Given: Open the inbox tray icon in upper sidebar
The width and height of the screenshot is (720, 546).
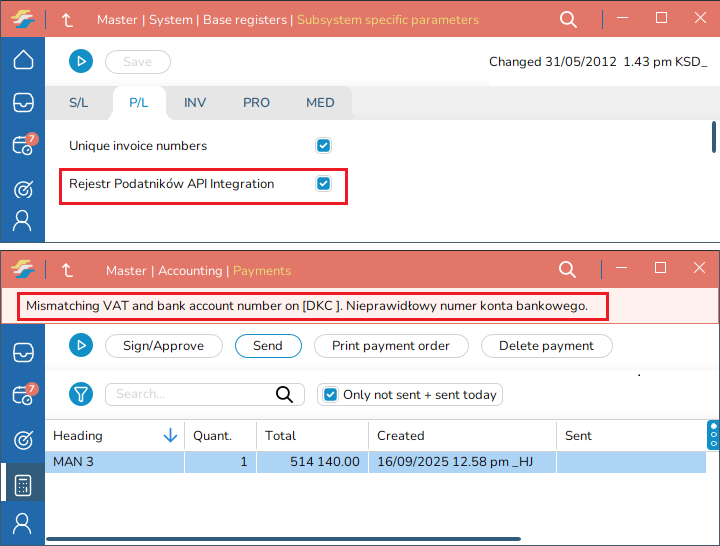Looking at the screenshot, I should [22, 102].
